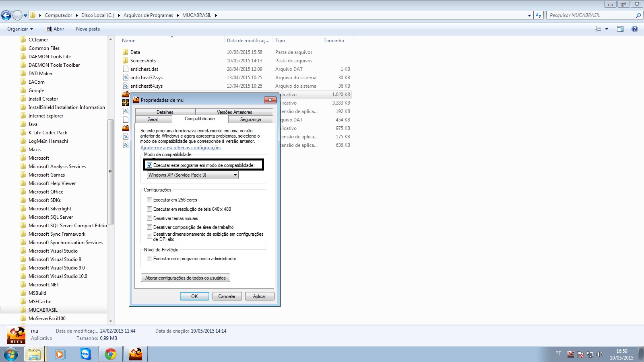Toggle the preview pane icon
This screenshot has width=644, height=362.
pos(620,29)
